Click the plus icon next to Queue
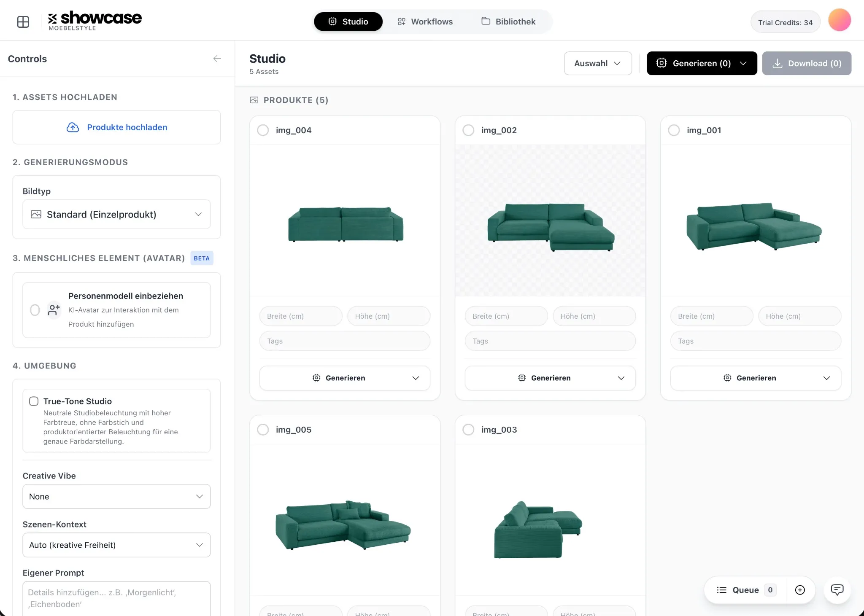Image resolution: width=864 pixels, height=616 pixels. click(800, 590)
